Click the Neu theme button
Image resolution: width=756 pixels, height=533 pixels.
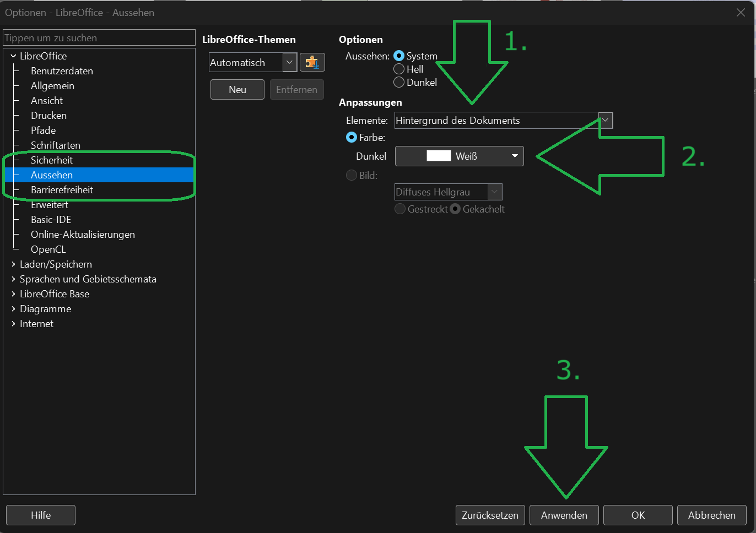[x=237, y=90]
